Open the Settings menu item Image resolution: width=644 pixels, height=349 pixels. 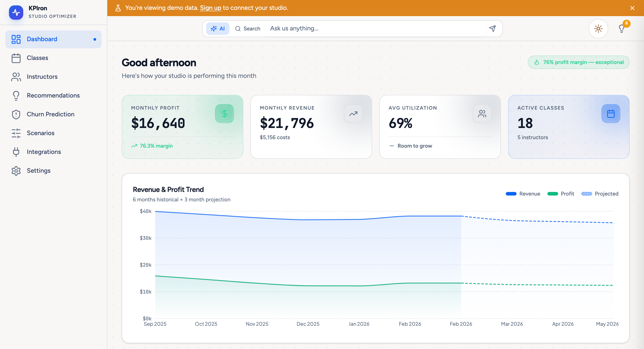[x=53, y=171]
